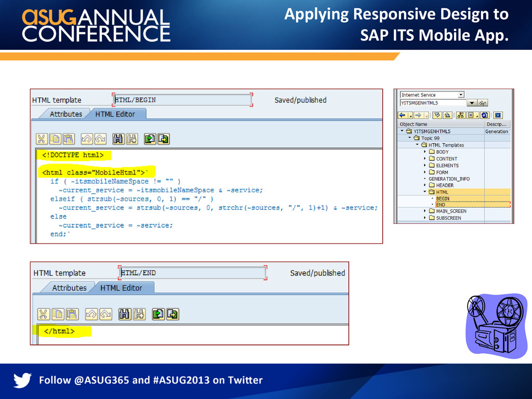Expand the BODY folder
This screenshot has height=399, width=532.
click(x=425, y=152)
